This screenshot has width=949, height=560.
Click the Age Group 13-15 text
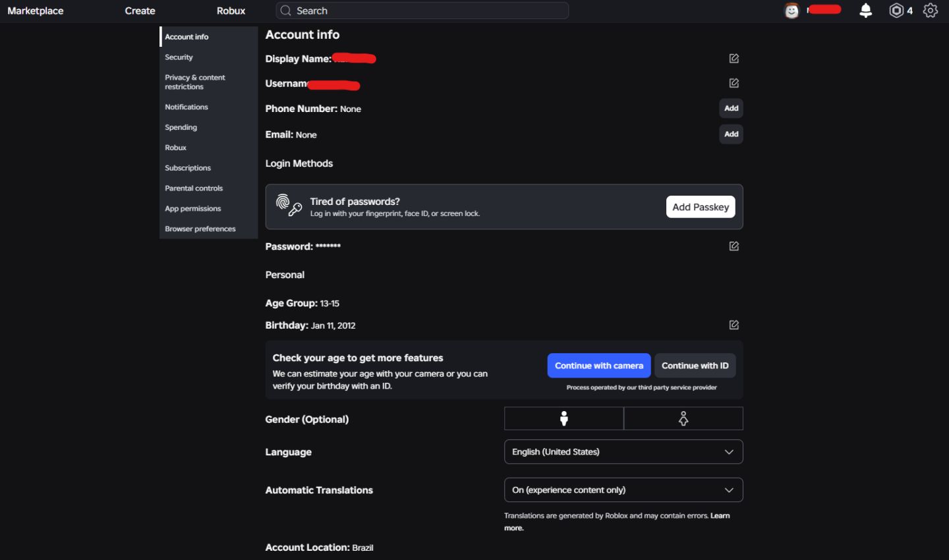[302, 304]
